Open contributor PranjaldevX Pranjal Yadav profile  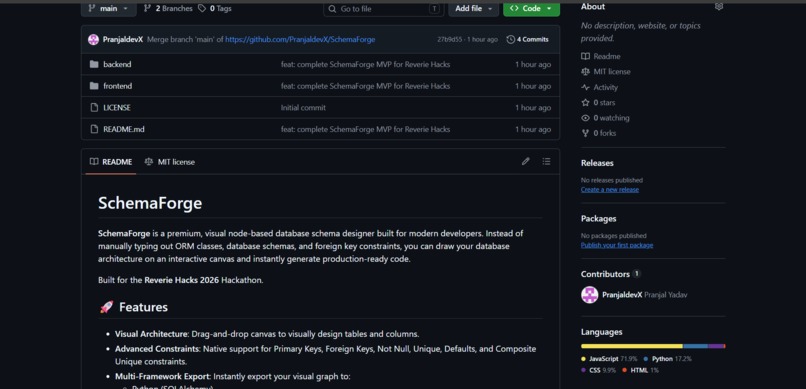point(645,295)
